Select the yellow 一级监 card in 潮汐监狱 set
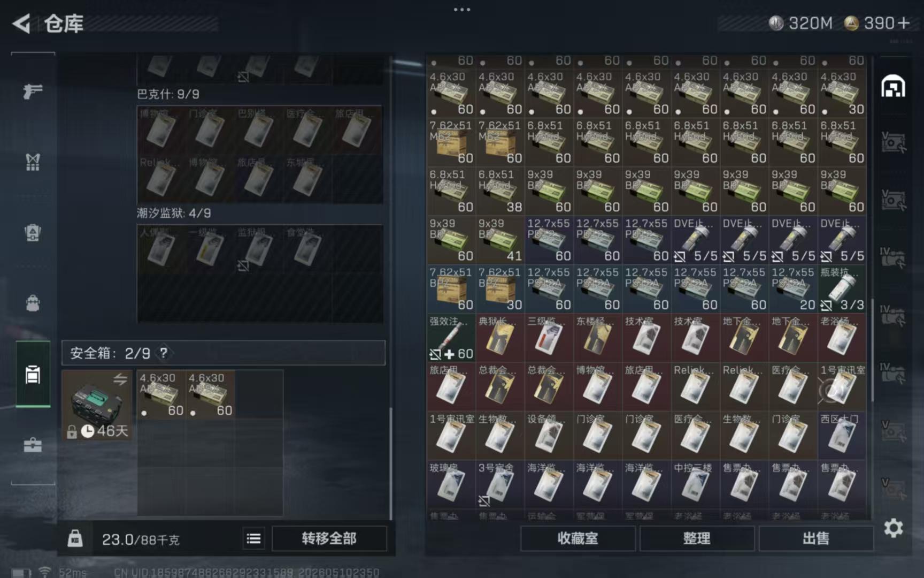The image size is (924, 578). [x=210, y=249]
